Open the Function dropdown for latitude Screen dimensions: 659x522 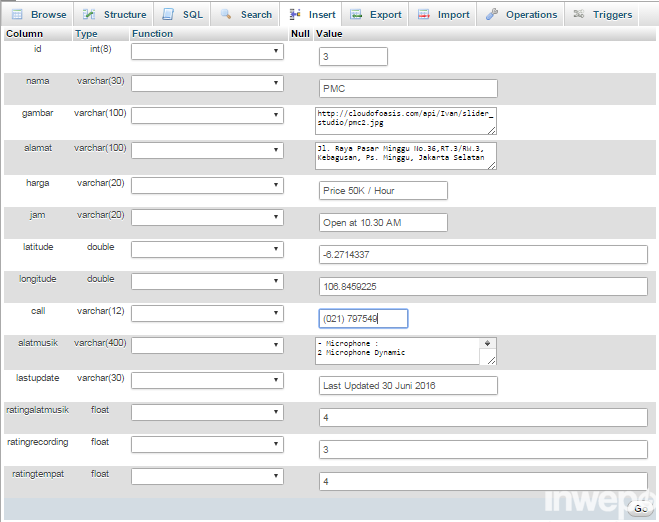click(x=207, y=249)
